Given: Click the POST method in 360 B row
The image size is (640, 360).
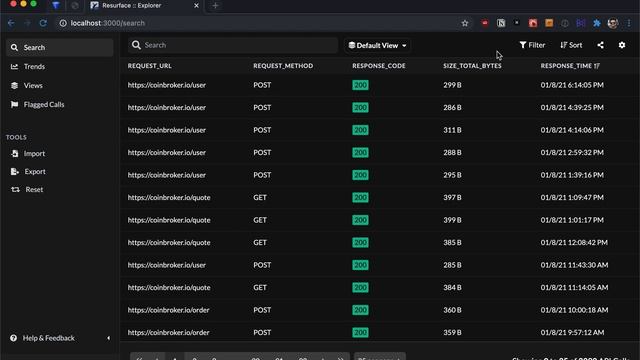Looking at the screenshot, I should pyautogui.click(x=262, y=310).
